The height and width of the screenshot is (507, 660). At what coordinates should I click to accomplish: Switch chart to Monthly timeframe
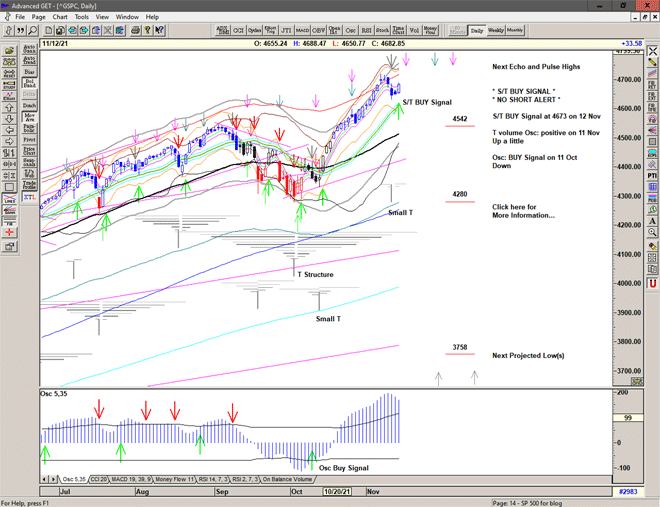(515, 31)
